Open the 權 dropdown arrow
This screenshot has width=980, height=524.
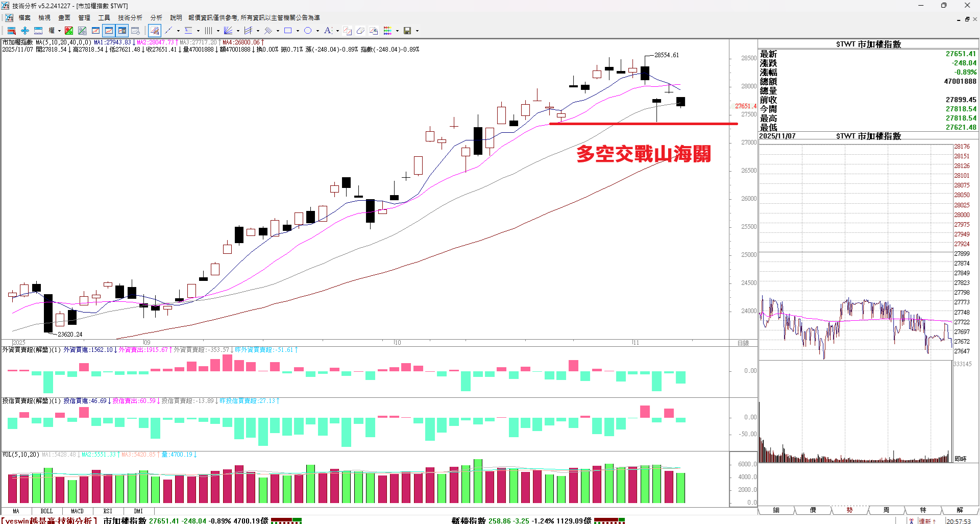click(59, 31)
